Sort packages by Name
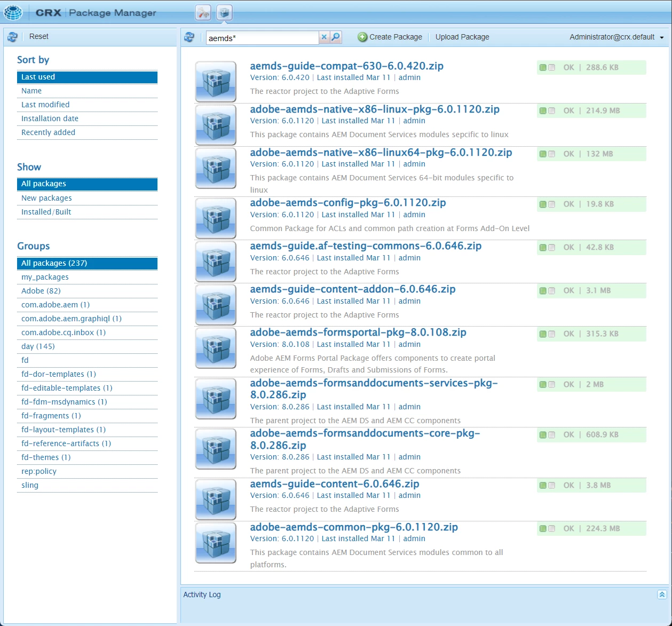The image size is (672, 626). (87, 91)
